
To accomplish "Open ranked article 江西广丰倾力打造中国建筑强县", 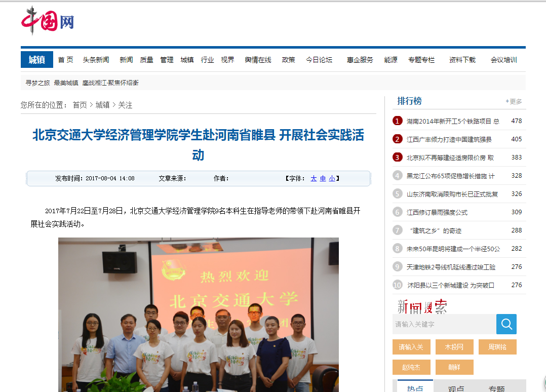I will coord(449,139).
